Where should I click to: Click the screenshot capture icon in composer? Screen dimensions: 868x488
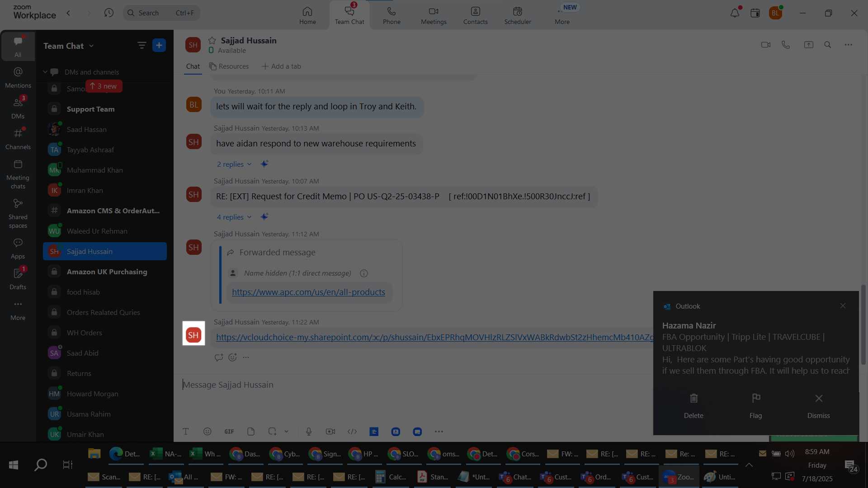(272, 432)
